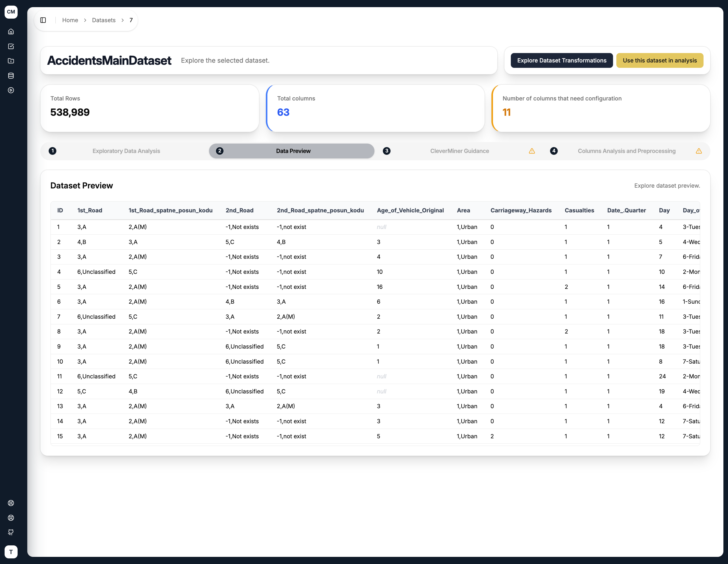Click the Total Rows card
Image resolution: width=728 pixels, height=564 pixels.
pyautogui.click(x=150, y=108)
